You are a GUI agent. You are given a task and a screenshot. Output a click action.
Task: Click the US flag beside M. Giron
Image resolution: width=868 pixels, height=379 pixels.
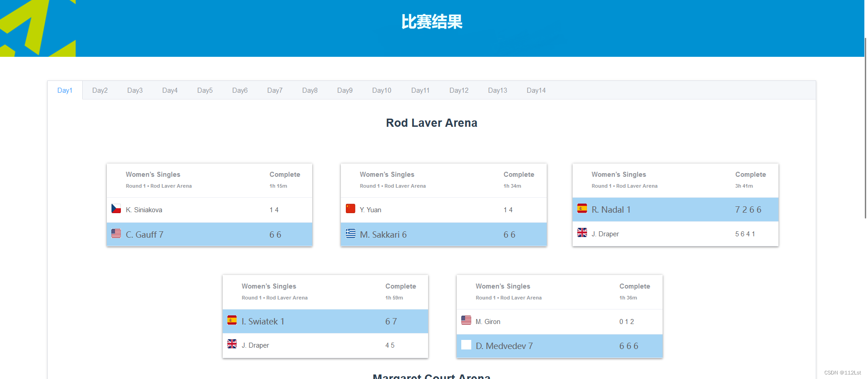tap(466, 320)
